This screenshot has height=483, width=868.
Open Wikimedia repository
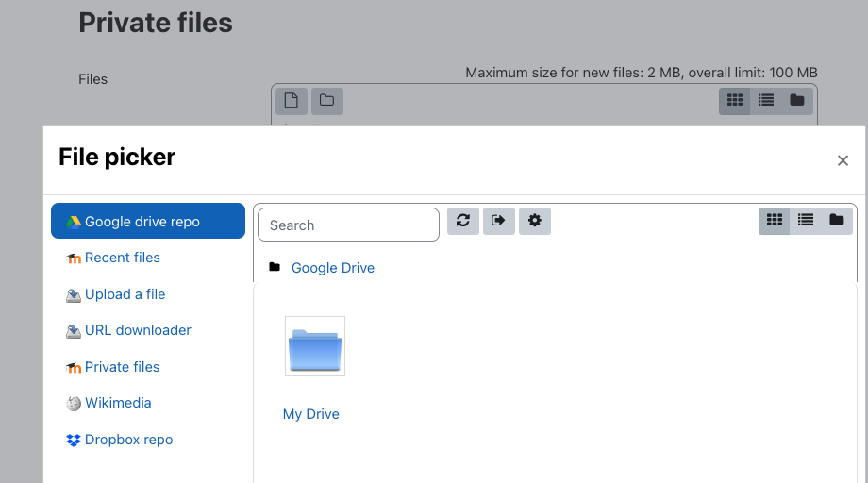click(118, 402)
